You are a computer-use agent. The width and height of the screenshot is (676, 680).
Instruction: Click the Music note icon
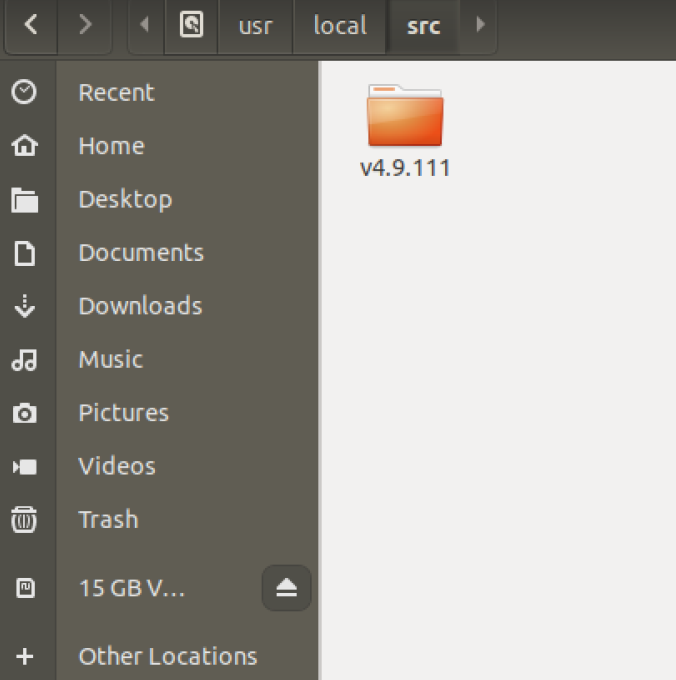(25, 360)
